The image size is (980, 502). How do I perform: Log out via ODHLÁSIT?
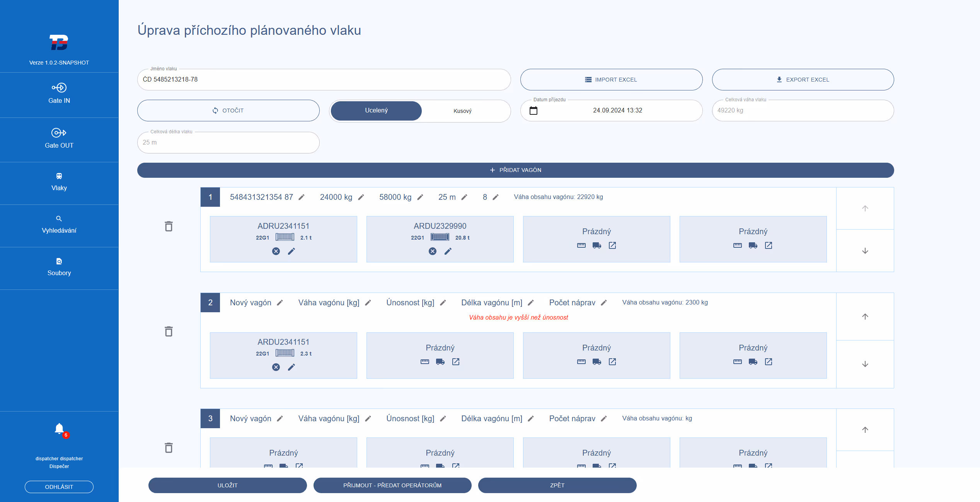click(59, 487)
